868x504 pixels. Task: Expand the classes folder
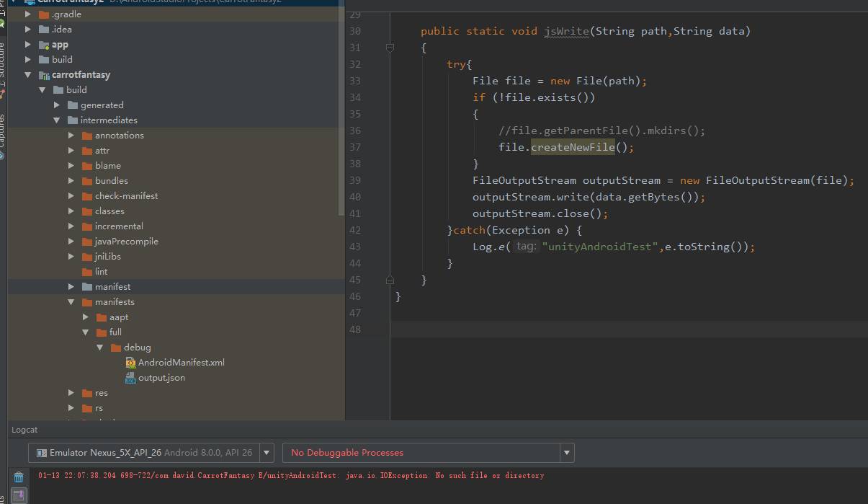pos(71,211)
